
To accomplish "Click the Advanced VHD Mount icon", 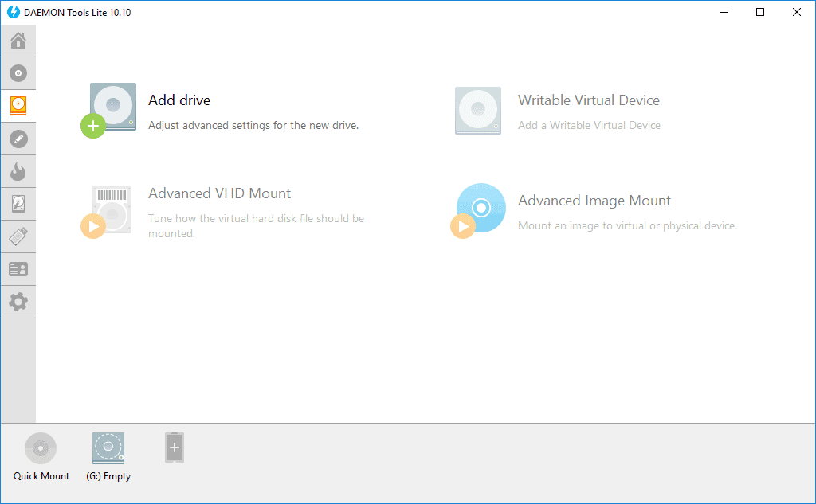I will point(107,211).
